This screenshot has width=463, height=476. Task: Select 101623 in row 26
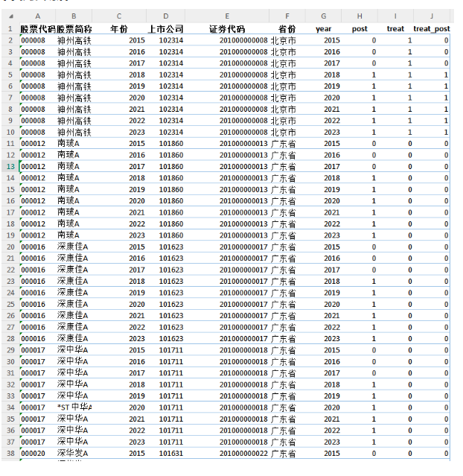(x=166, y=316)
